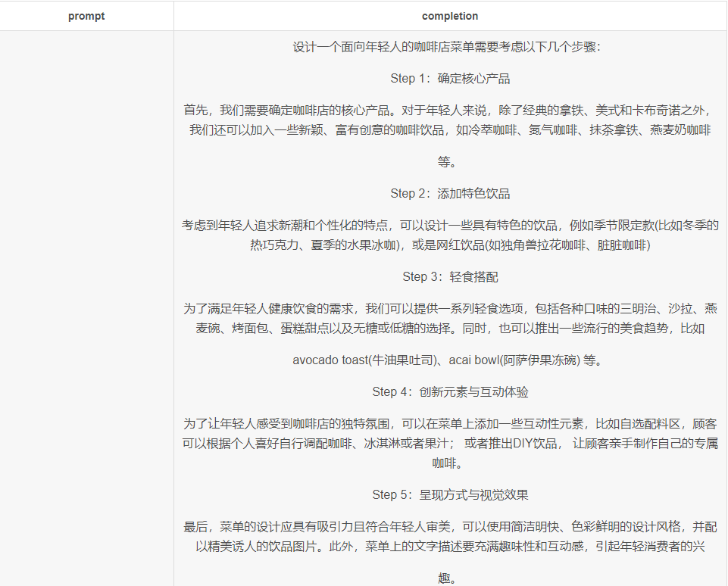Click the line starting '考虑到年轻人追求新潮'
The width and height of the screenshot is (728, 586).
point(450,226)
